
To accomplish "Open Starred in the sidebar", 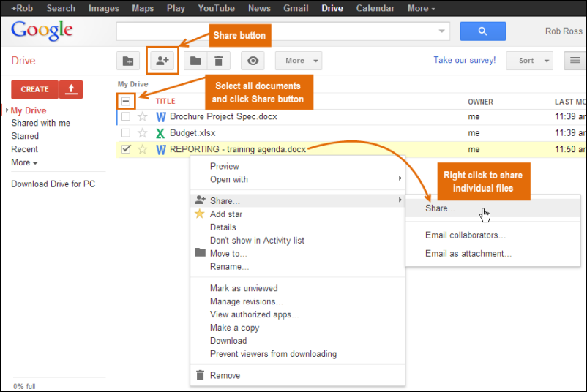I will coord(25,136).
